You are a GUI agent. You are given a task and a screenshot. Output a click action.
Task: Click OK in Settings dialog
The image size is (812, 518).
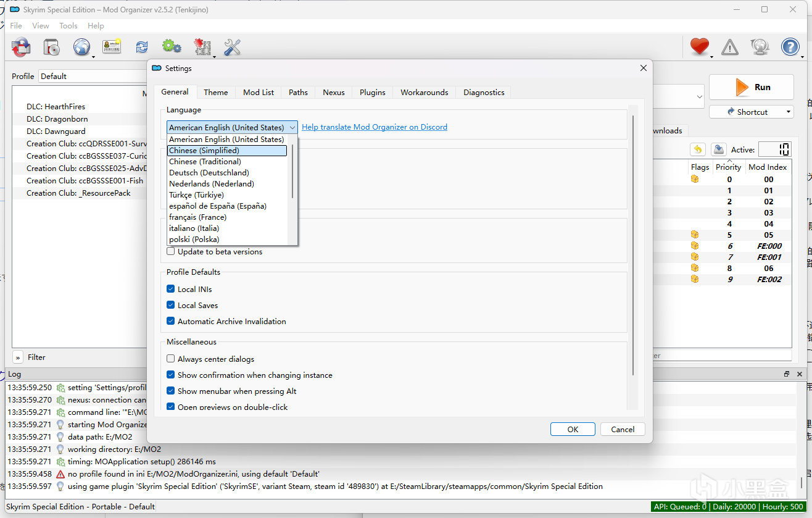tap(573, 429)
